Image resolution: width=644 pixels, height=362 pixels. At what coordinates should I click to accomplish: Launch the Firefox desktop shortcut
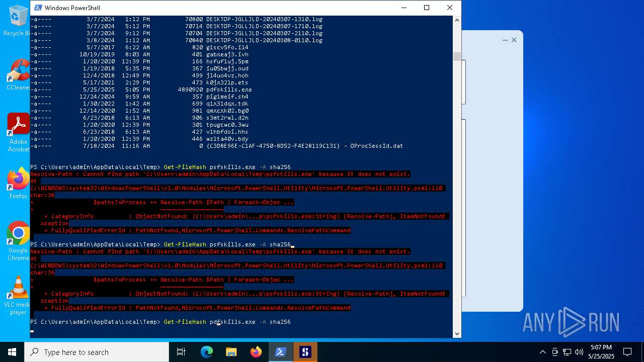pos(18,183)
